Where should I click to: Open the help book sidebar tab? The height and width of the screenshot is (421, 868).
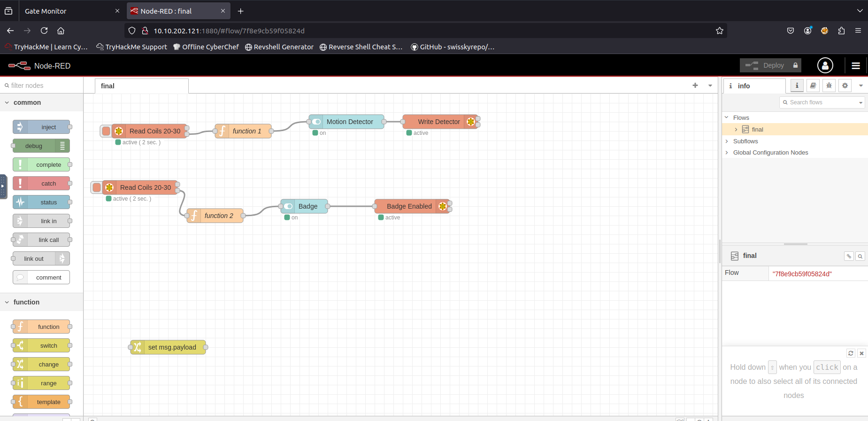tap(813, 86)
